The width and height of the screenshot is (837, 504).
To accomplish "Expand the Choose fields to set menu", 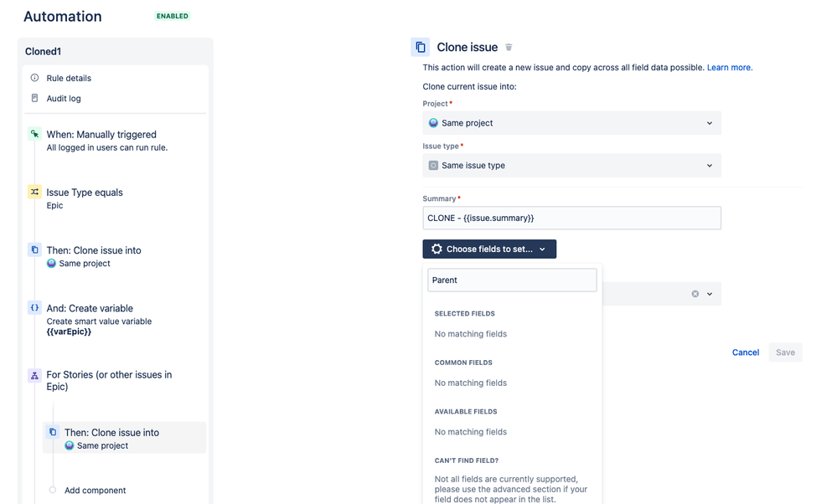I will 489,249.
